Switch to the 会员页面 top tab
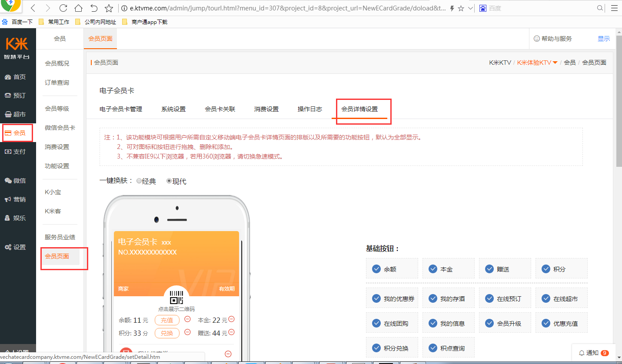The width and height of the screenshot is (622, 364). click(100, 39)
